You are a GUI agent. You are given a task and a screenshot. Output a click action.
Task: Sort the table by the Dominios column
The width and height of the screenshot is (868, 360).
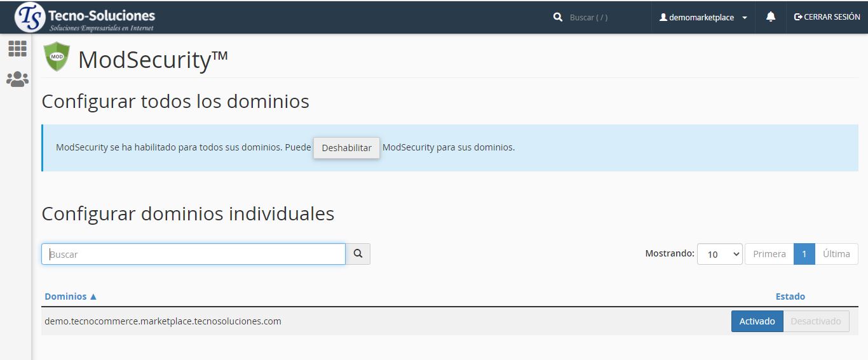71,297
